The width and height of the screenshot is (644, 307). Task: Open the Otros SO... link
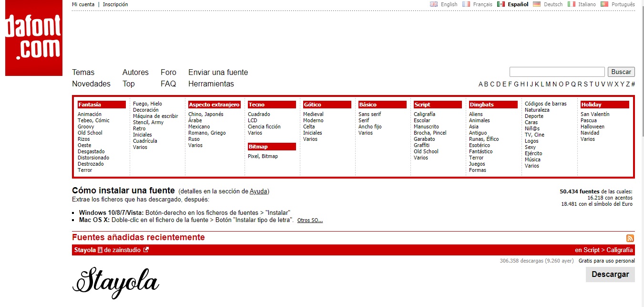point(310,221)
